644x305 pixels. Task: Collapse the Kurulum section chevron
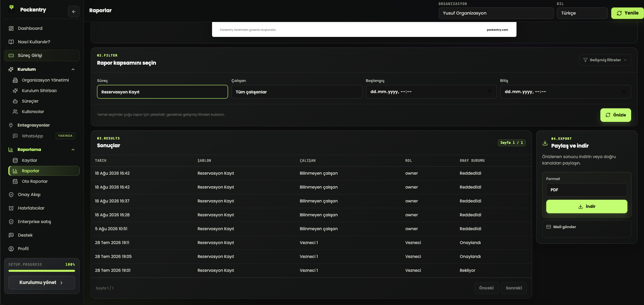tap(73, 69)
